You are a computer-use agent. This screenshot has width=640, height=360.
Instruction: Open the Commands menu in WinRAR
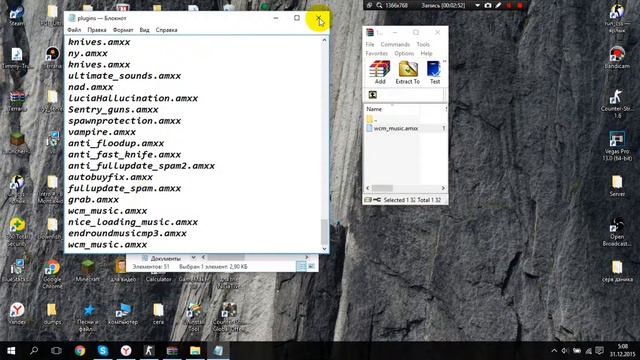(395, 44)
